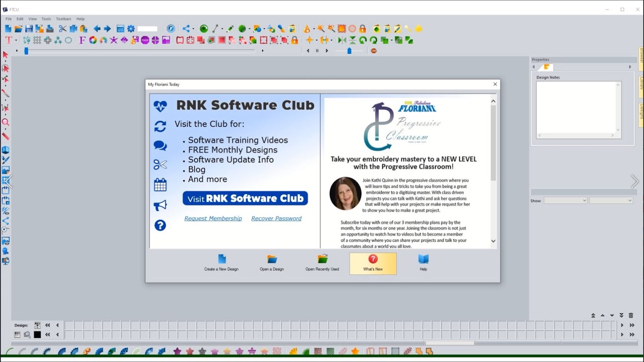Open the first Show dropdown in Properties
The width and height of the screenshot is (644, 362).
(x=566, y=201)
